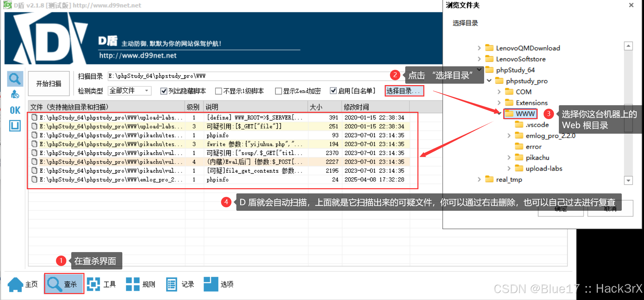Sort by the 说明 column header
This screenshot has width=644, height=300.
255,107
